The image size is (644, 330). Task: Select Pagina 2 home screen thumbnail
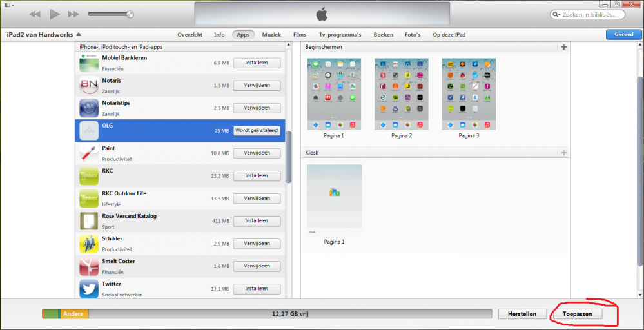tap(401, 94)
